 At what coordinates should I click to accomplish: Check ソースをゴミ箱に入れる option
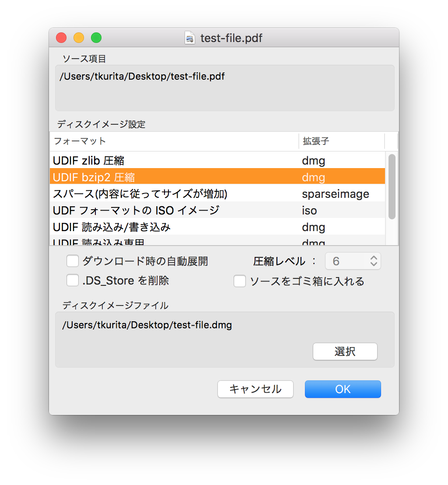click(x=240, y=281)
